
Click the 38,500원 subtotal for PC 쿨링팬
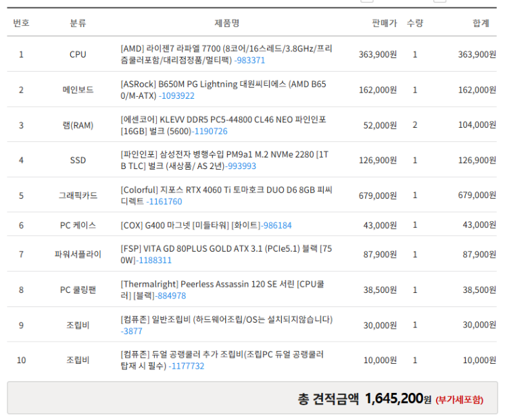[x=479, y=289]
